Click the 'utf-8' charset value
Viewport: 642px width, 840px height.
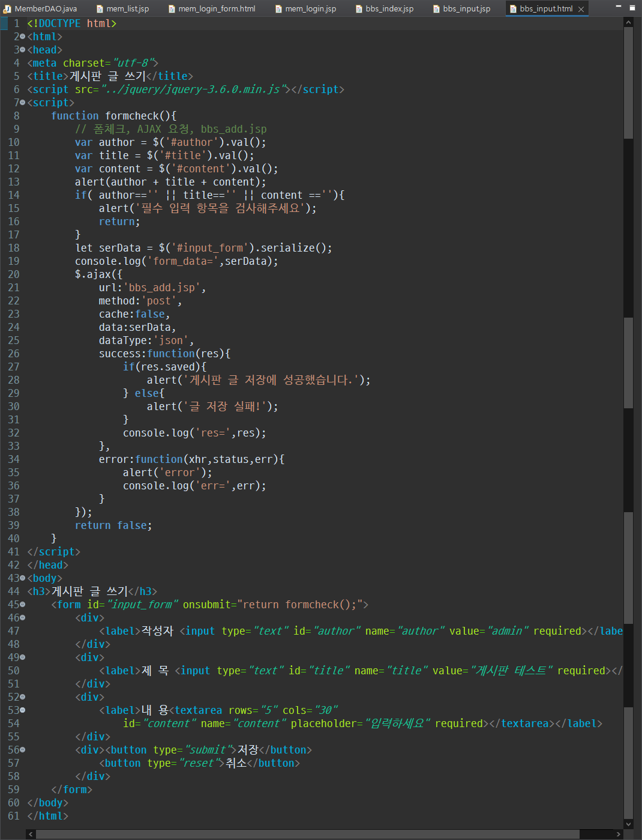pos(134,63)
